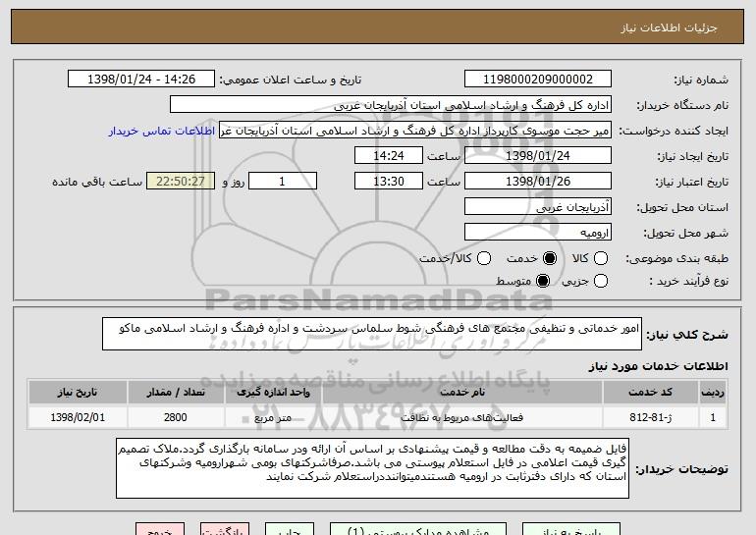
Task: Click column header کد خدمت
Action: tap(650, 393)
